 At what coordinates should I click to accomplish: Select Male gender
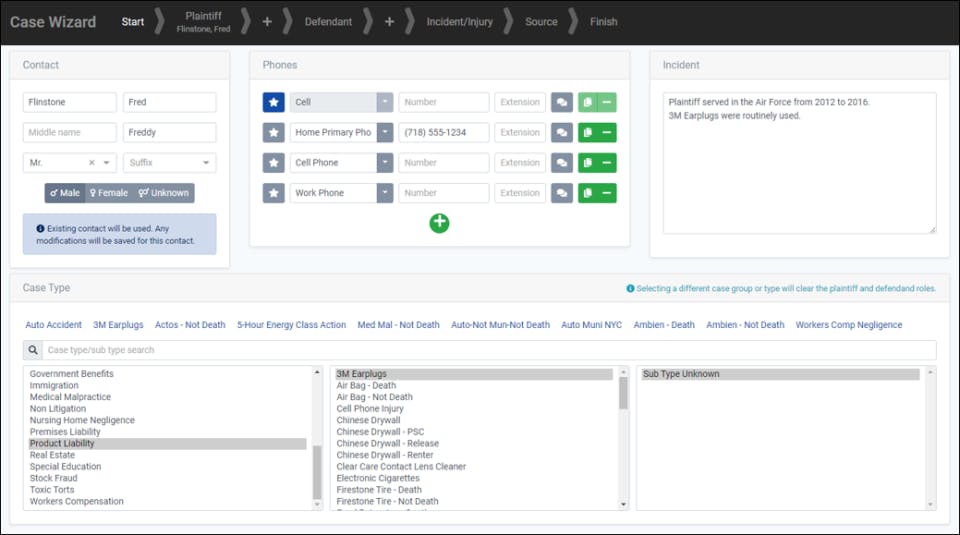tap(65, 193)
